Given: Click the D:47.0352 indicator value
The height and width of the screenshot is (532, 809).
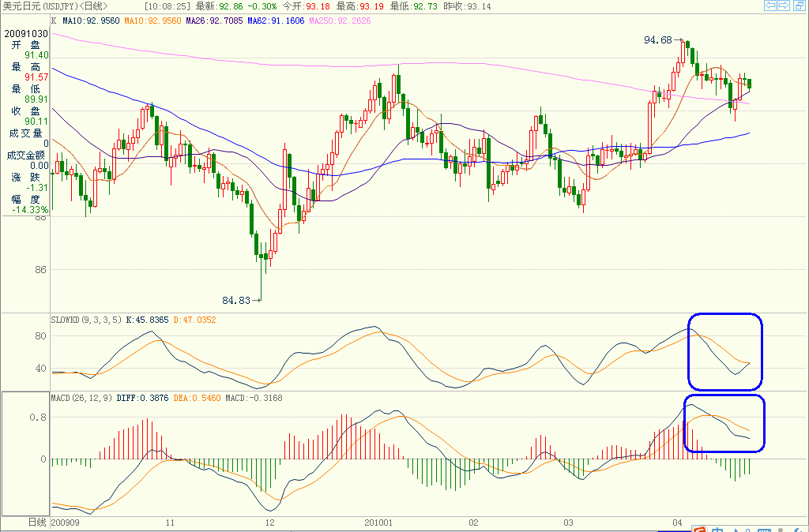Looking at the screenshot, I should (x=194, y=320).
